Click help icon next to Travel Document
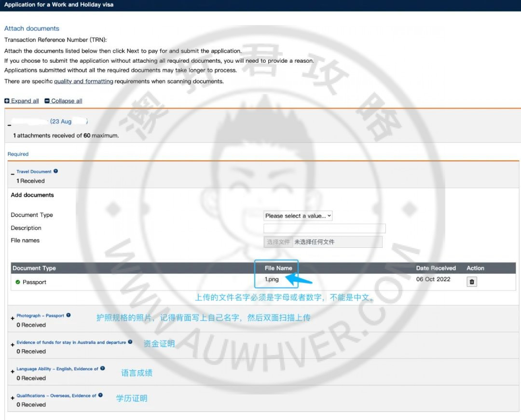The width and height of the screenshot is (521, 420). coord(55,171)
